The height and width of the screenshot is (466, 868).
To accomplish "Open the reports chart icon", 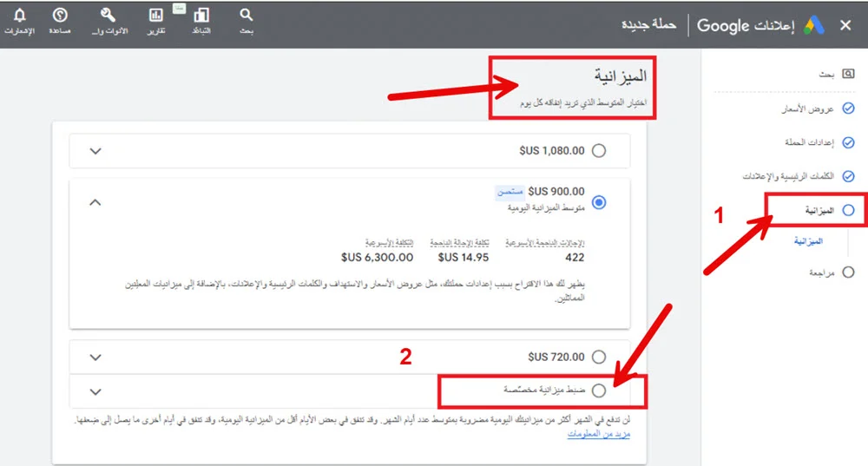I will tap(156, 16).
